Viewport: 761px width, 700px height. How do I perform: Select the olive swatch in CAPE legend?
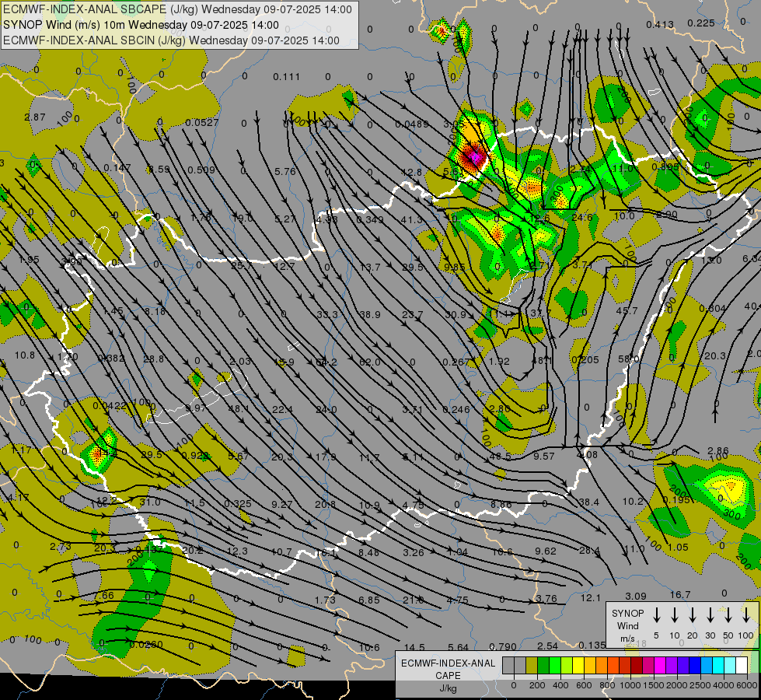click(x=532, y=666)
